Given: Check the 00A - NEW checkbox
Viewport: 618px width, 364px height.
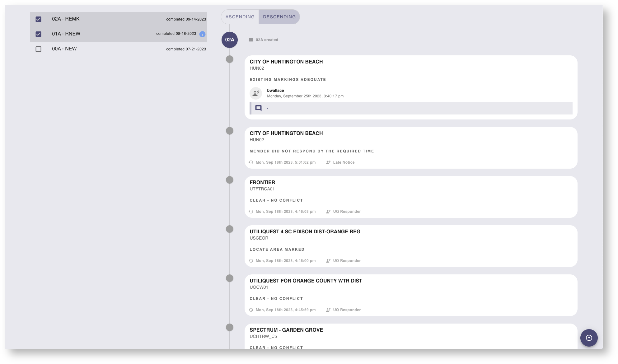Looking at the screenshot, I should coord(38,49).
